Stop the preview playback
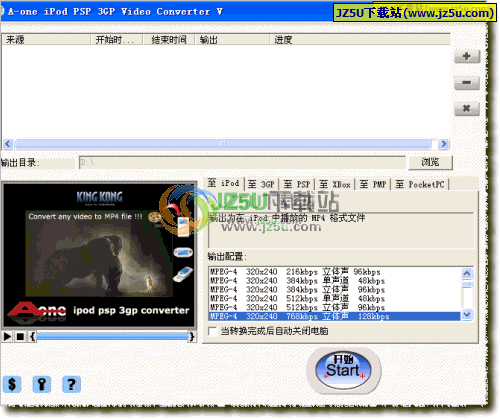This screenshot has height=419, width=500. coord(20,337)
